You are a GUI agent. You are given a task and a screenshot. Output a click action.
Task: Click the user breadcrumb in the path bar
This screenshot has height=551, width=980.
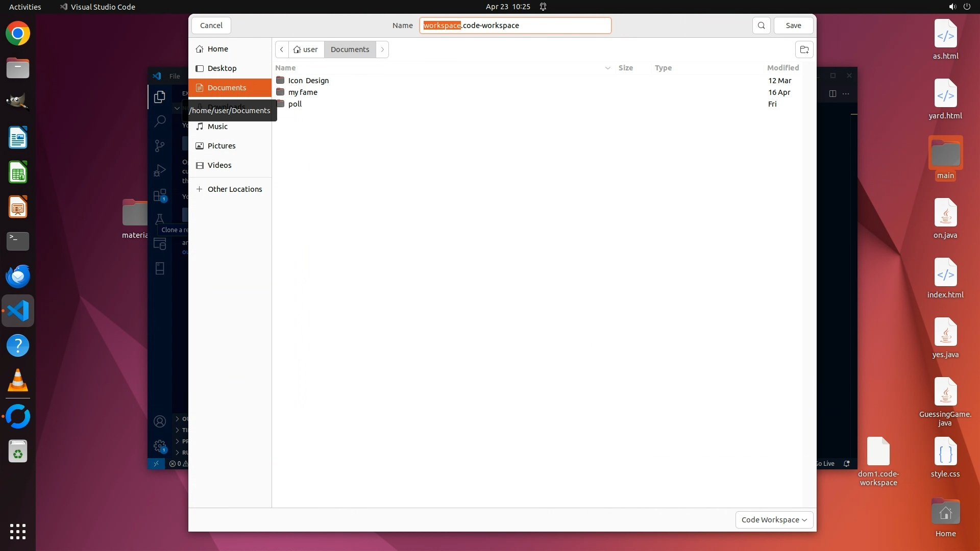[x=306, y=49]
